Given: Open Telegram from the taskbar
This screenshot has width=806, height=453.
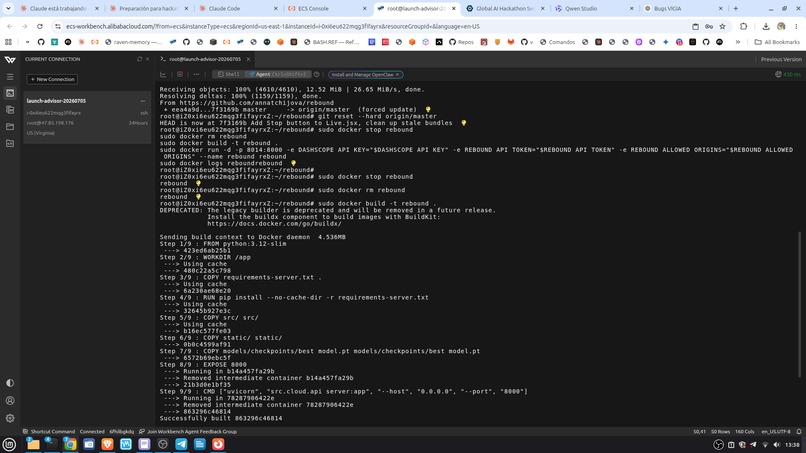Looking at the screenshot, I should point(181,444).
